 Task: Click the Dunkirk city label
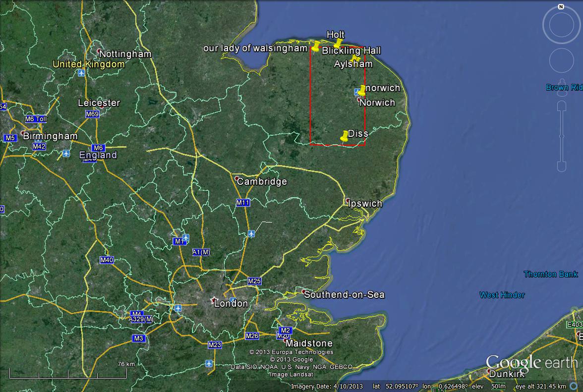[x=507, y=374]
